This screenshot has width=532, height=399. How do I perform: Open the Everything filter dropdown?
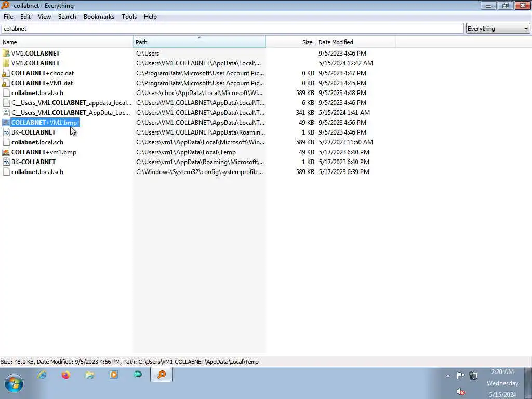[498, 29]
